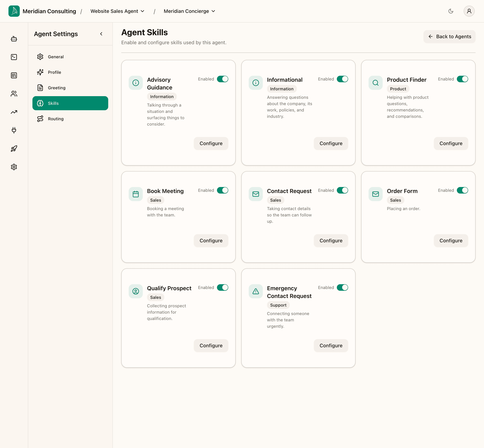Viewport: 484px width, 448px height.
Task: Disable the Emergency Contact Request toggle
Action: pyautogui.click(x=342, y=288)
